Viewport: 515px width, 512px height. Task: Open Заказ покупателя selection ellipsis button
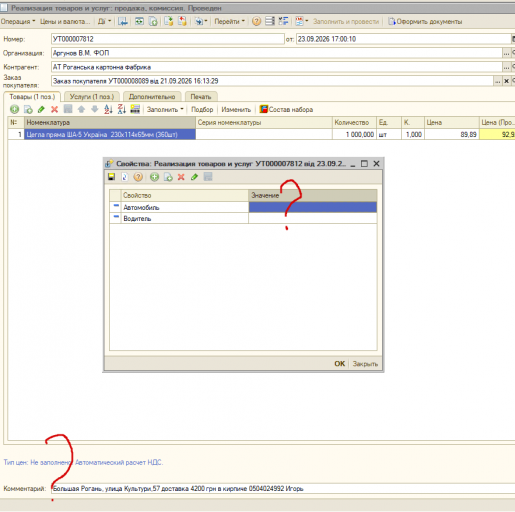pyautogui.click(x=497, y=81)
